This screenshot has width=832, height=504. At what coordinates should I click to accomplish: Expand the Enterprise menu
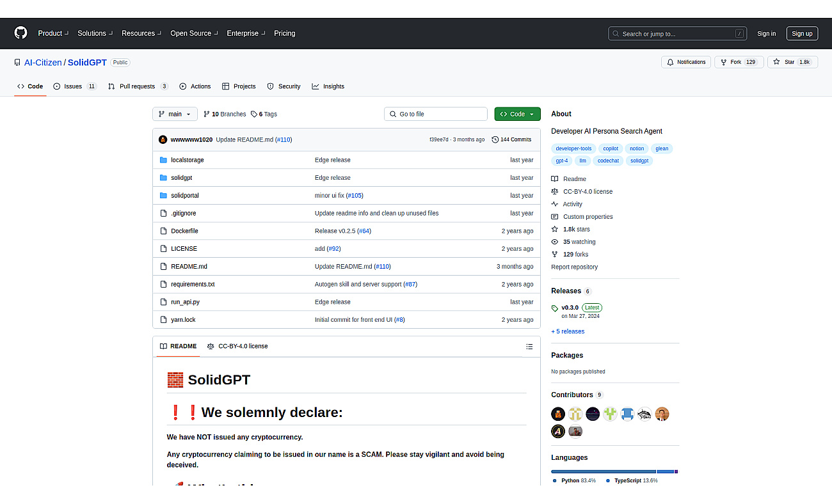pyautogui.click(x=246, y=33)
